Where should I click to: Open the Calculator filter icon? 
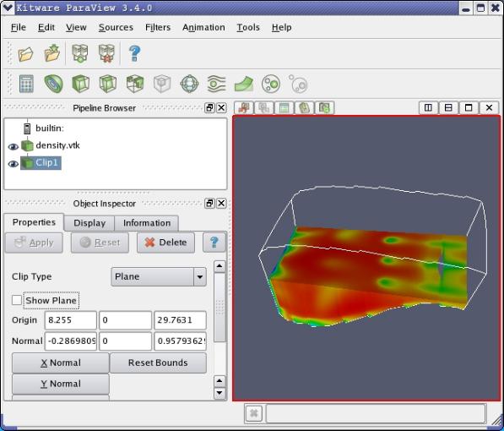click(x=26, y=84)
